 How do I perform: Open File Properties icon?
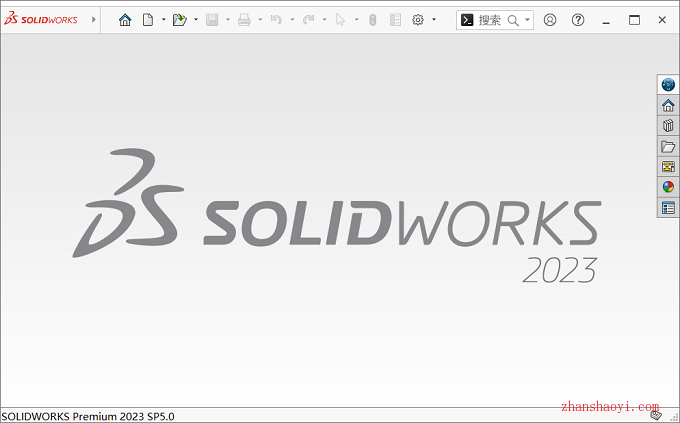pos(395,20)
